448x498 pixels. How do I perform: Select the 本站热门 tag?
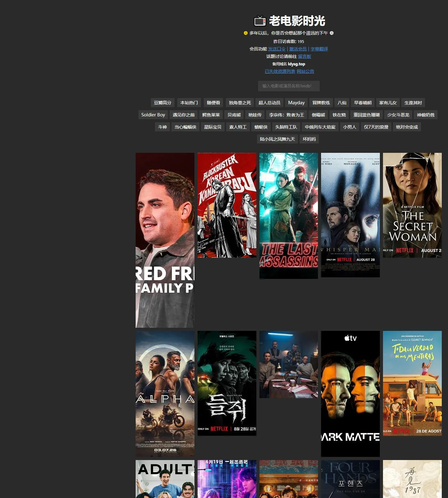189,103
